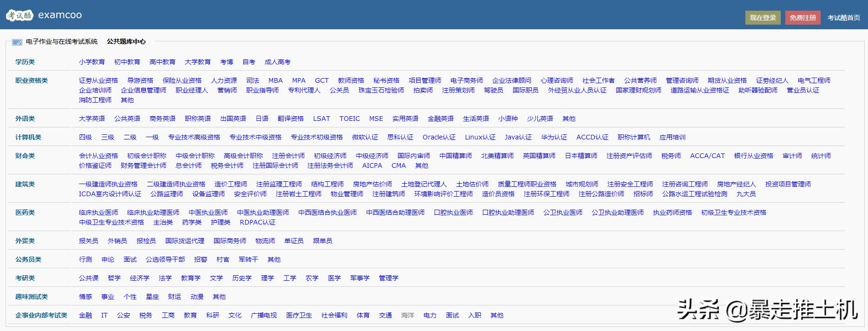868x331 pixels.
Task: Click the LSAT link
Action: point(321,119)
